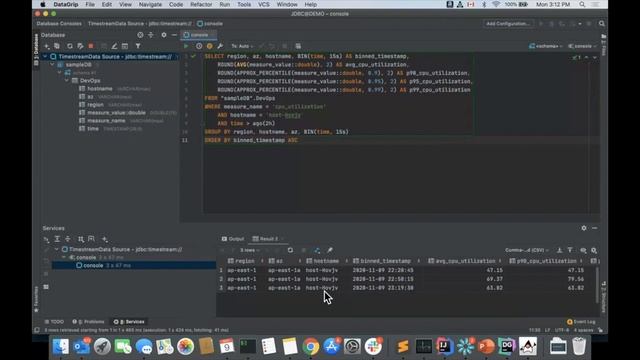The height and width of the screenshot is (360, 640).
Task: Open the Problems tool window tab
Action: pyautogui.click(x=88, y=322)
